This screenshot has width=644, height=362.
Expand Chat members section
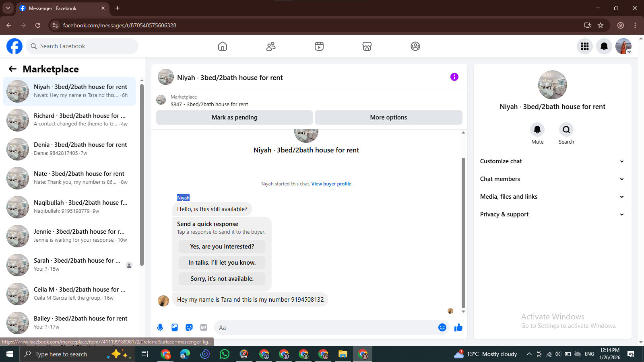(552, 179)
